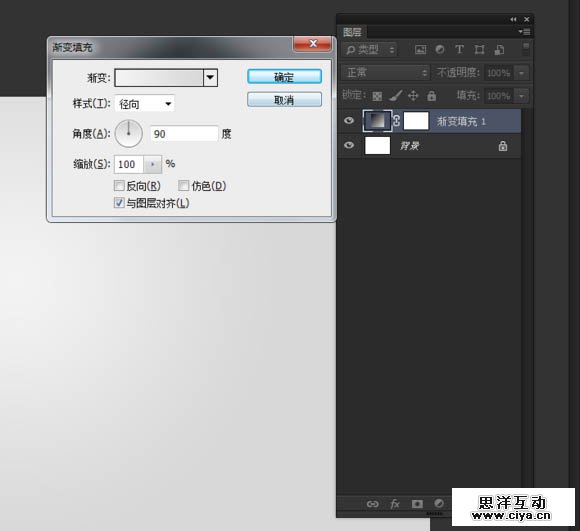Filter layers by pixel layer icon

(420, 50)
